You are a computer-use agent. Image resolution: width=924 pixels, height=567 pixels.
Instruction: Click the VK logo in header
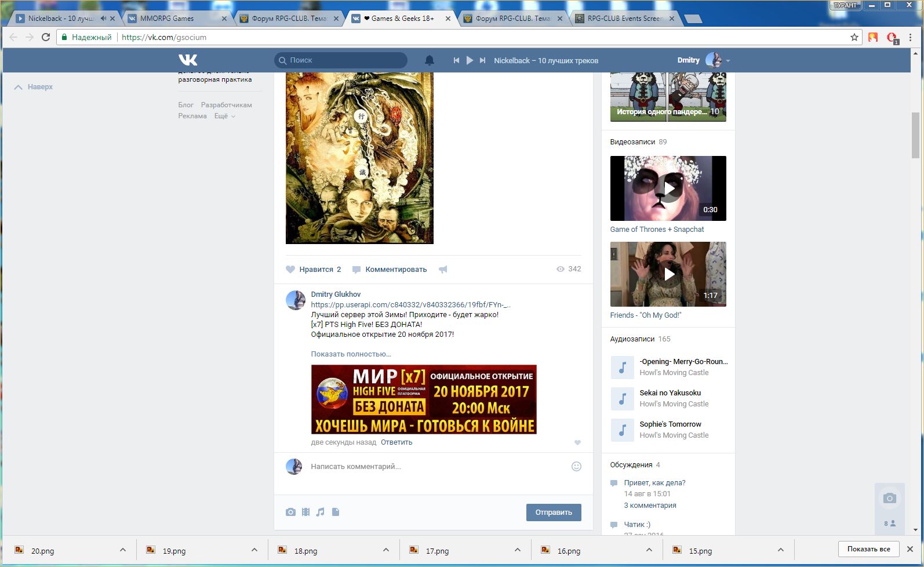tap(188, 60)
